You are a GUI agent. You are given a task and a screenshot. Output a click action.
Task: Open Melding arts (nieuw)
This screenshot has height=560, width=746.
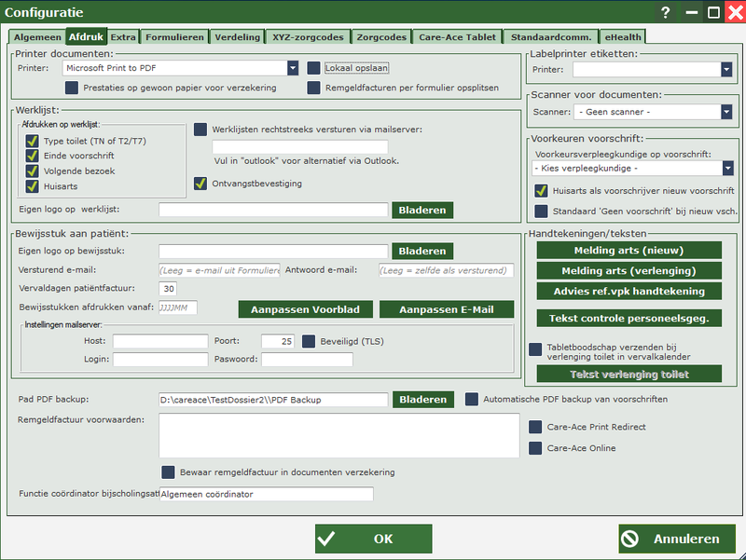pos(629,251)
